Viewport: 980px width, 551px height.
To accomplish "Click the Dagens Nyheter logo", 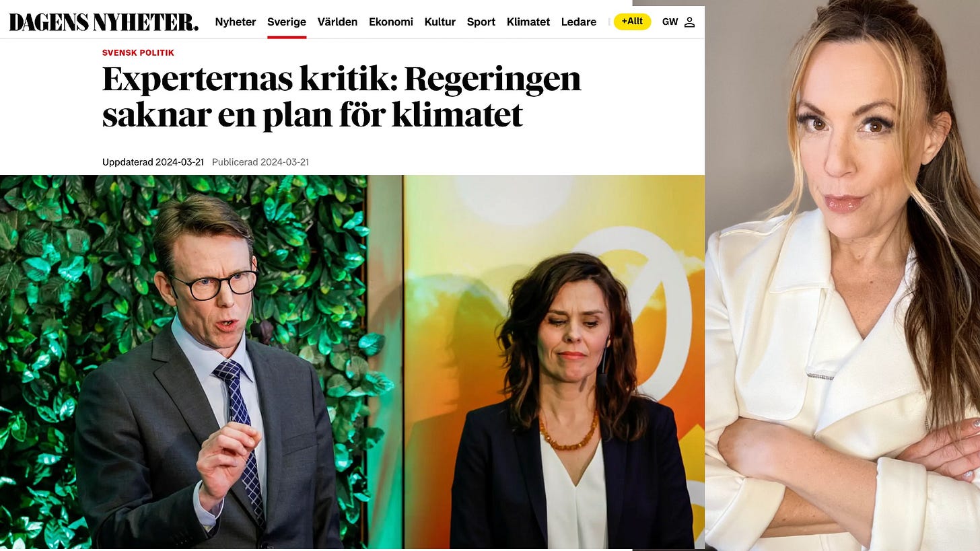I will (x=104, y=22).
